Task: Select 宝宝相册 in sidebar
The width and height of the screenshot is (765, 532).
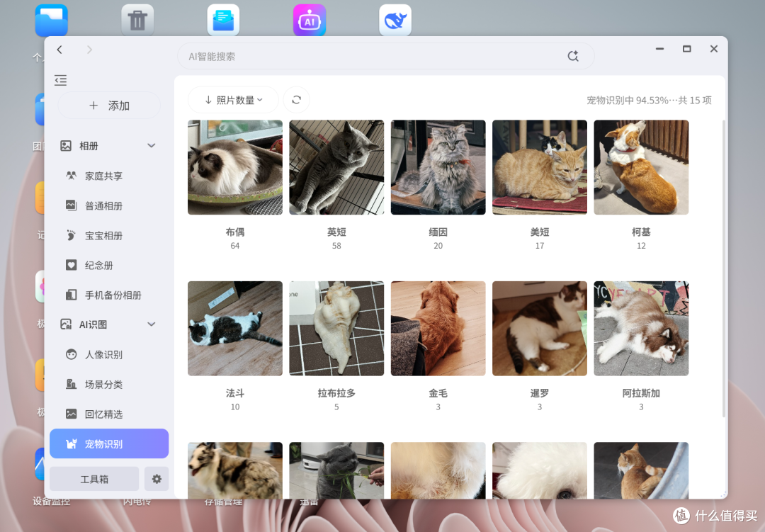Action: pyautogui.click(x=109, y=235)
